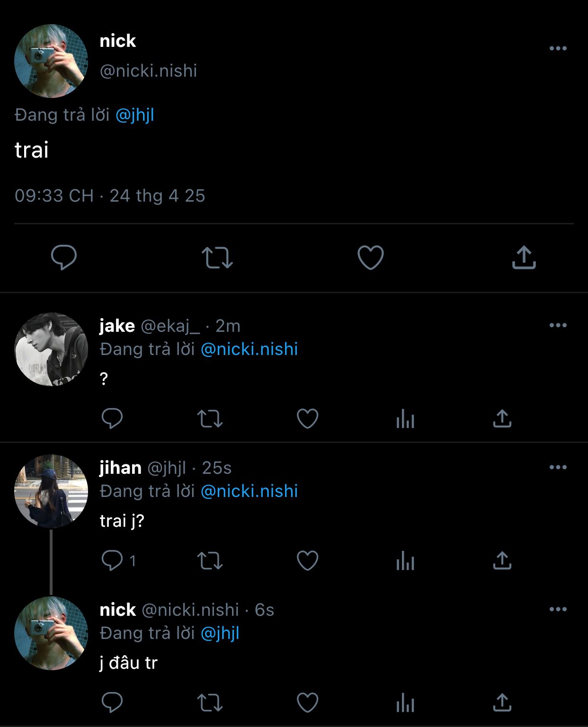Open jihan's profile via name

point(120,468)
